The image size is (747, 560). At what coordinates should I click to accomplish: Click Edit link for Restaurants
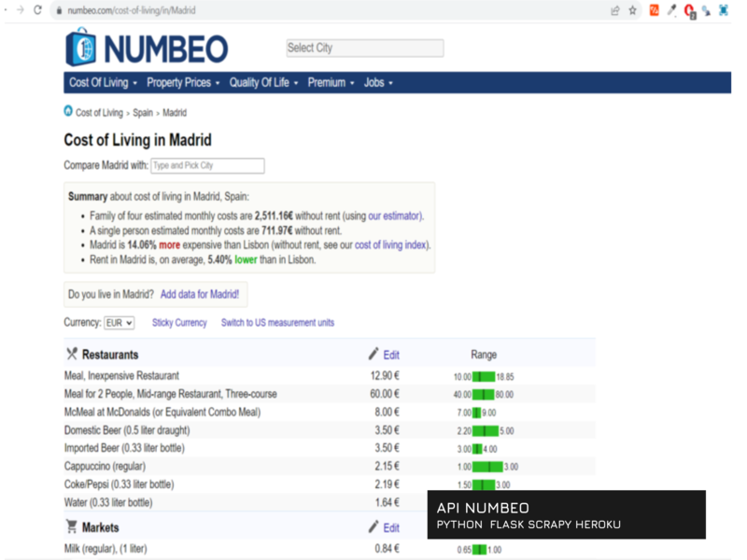(x=391, y=356)
